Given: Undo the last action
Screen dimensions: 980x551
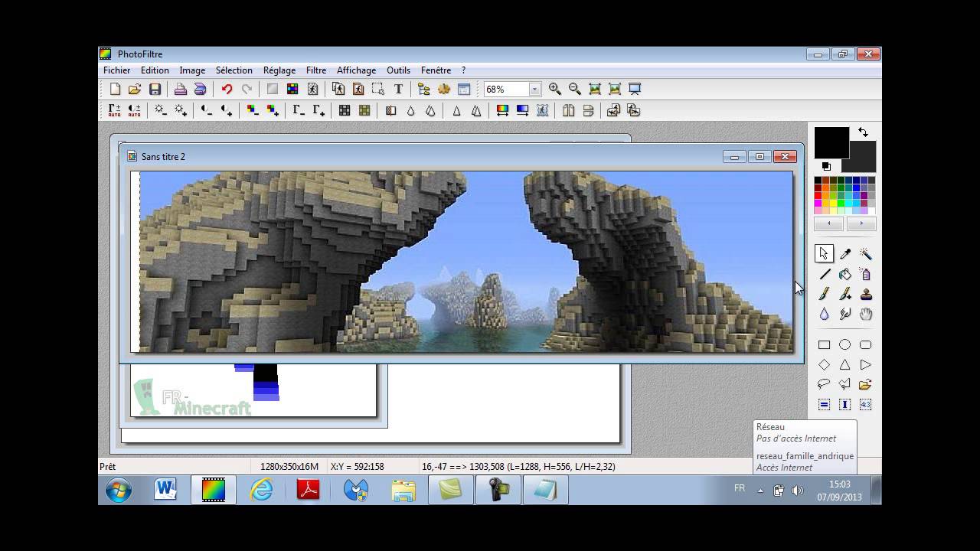Looking at the screenshot, I should [x=227, y=89].
